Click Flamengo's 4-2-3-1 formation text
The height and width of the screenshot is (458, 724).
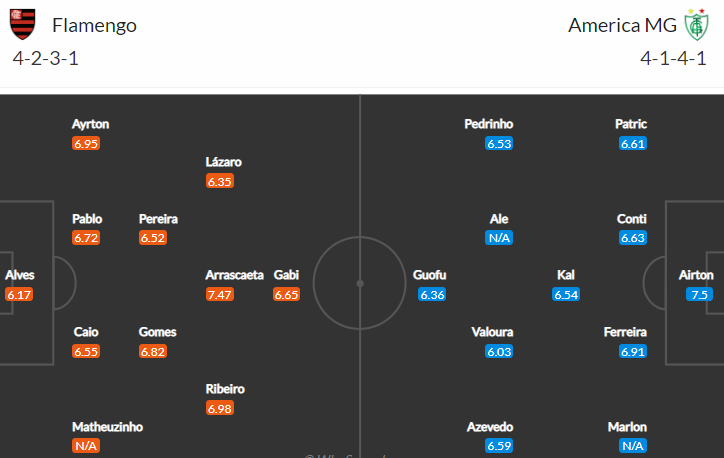[x=46, y=59]
